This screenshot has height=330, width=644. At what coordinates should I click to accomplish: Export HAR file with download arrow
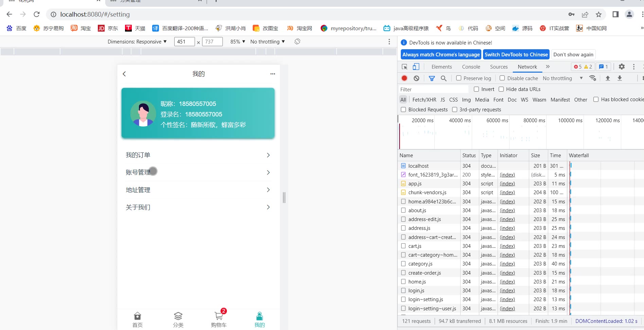point(620,78)
